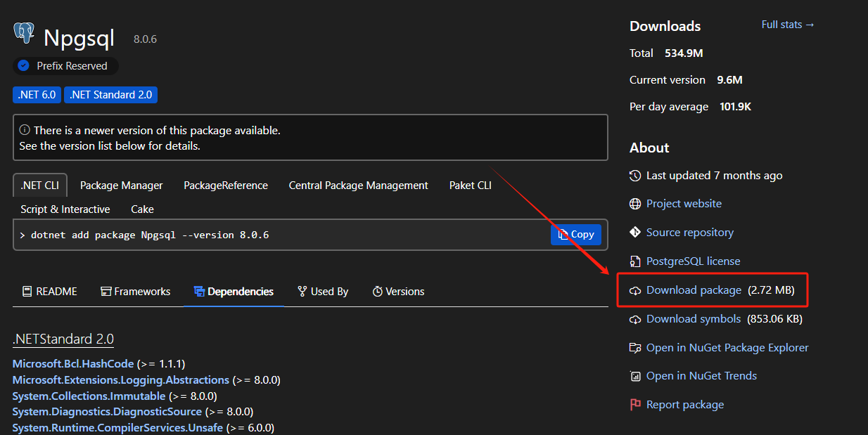Click the Report package flag icon
The height and width of the screenshot is (435, 868).
pos(634,404)
